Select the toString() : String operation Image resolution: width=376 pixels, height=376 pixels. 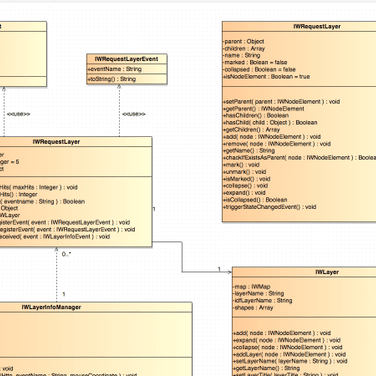click(112, 79)
